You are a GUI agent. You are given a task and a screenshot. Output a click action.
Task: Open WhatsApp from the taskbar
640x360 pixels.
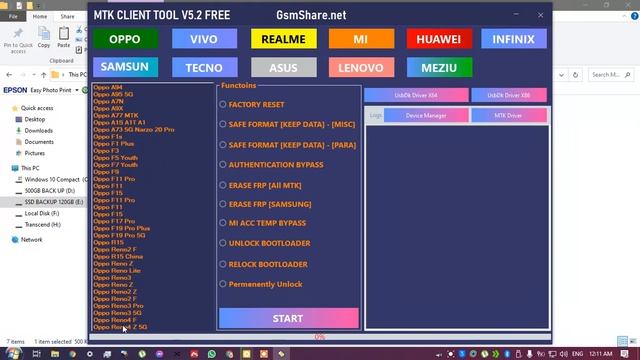tap(212, 354)
